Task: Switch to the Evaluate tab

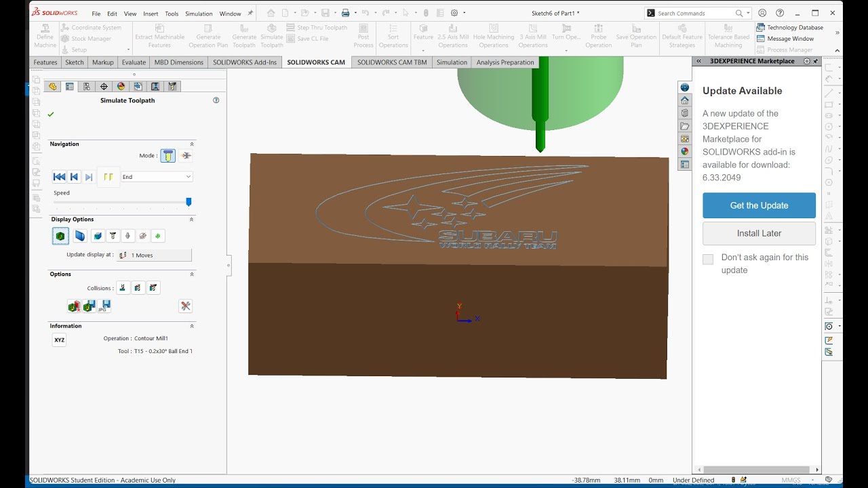Action: pos(134,62)
